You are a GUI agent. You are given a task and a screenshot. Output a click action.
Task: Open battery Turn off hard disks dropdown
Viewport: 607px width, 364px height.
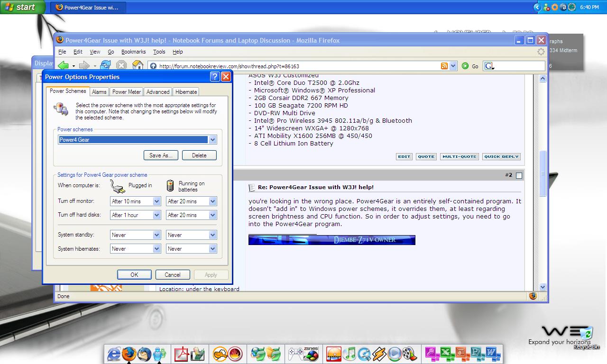pyautogui.click(x=212, y=215)
